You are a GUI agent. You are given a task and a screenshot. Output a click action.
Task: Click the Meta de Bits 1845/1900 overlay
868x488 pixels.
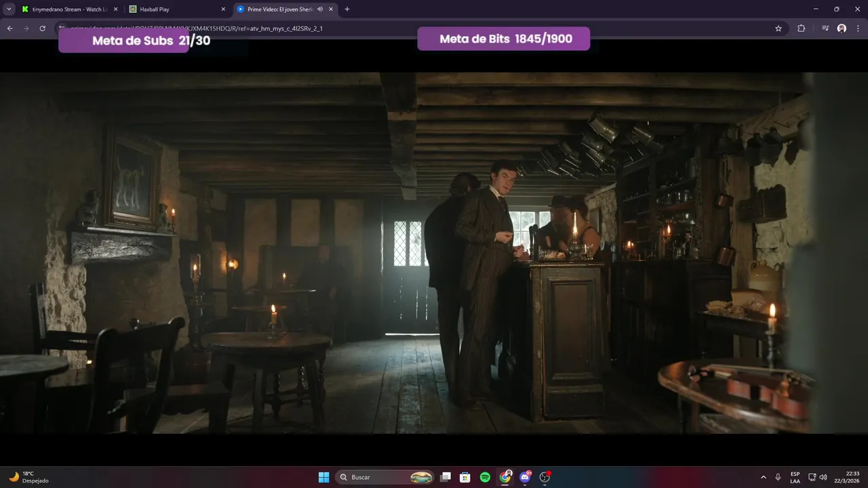pos(504,39)
